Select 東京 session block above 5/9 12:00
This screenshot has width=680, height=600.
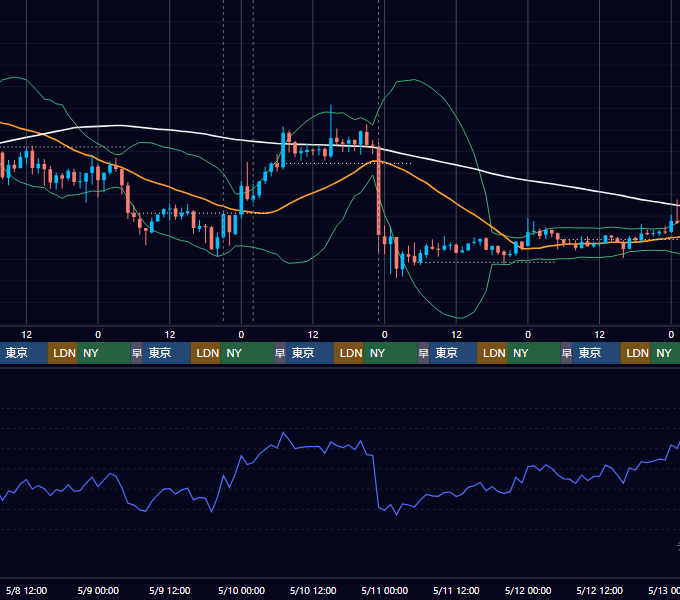pyautogui.click(x=167, y=353)
